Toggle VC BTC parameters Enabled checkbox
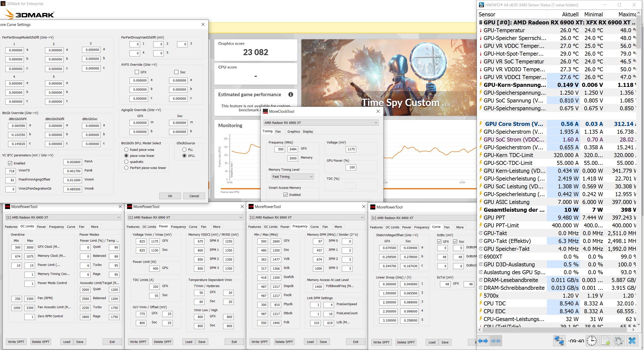644x350 pixels. tap(10, 163)
